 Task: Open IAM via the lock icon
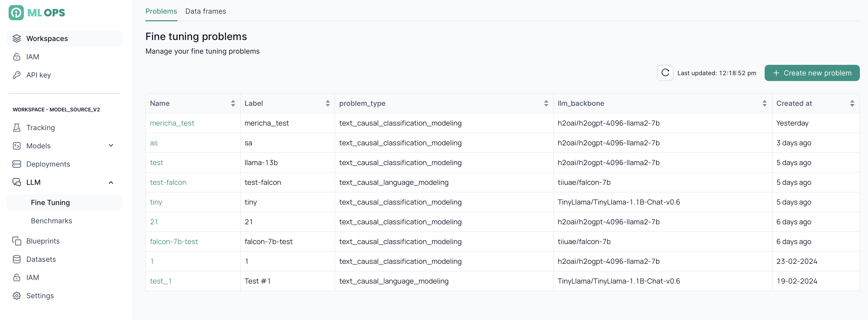click(x=17, y=57)
